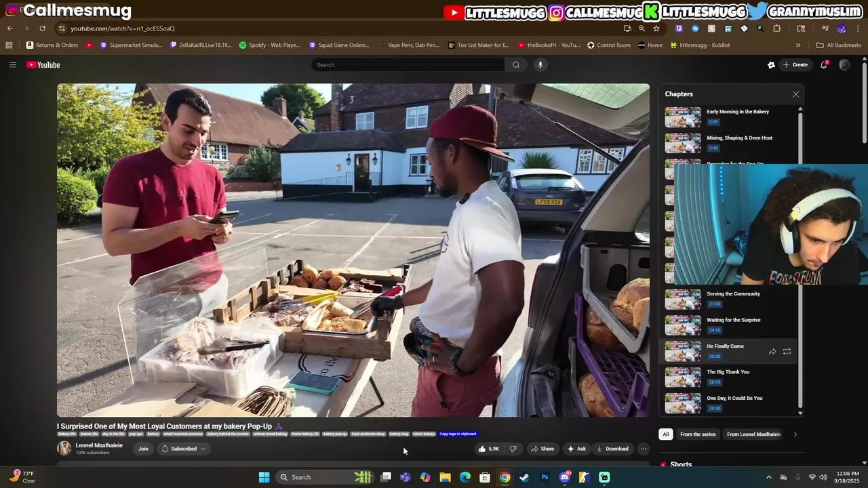Click the Ask button

[x=576, y=449]
